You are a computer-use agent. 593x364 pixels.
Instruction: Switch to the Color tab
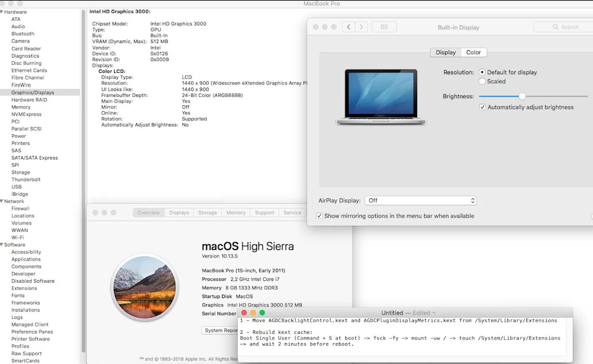(473, 52)
